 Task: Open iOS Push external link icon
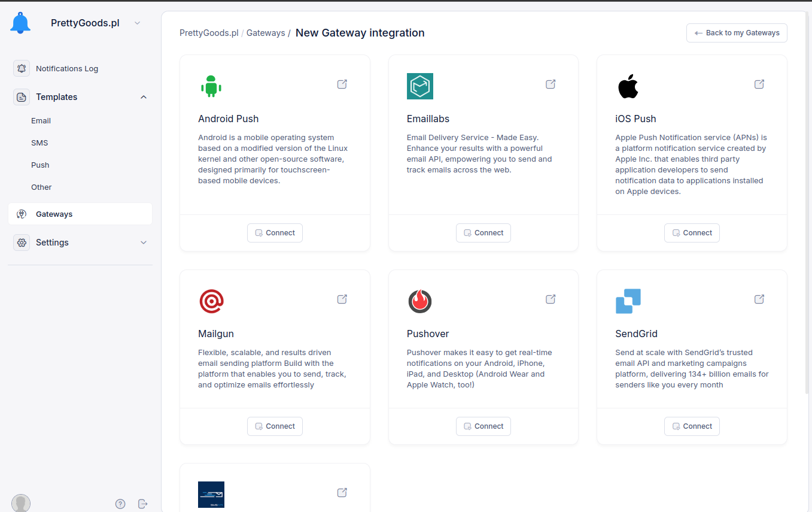tap(759, 84)
